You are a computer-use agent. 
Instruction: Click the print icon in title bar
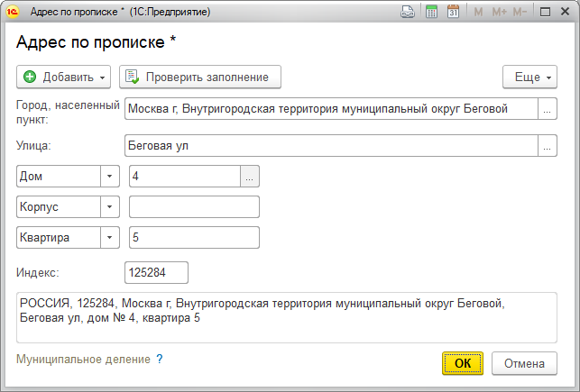point(409,13)
